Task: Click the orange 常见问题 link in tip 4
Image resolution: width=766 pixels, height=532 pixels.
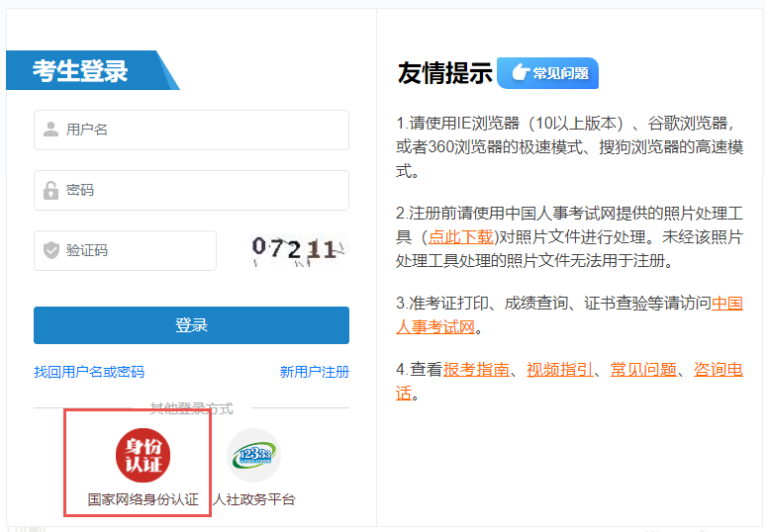Action: click(x=643, y=369)
